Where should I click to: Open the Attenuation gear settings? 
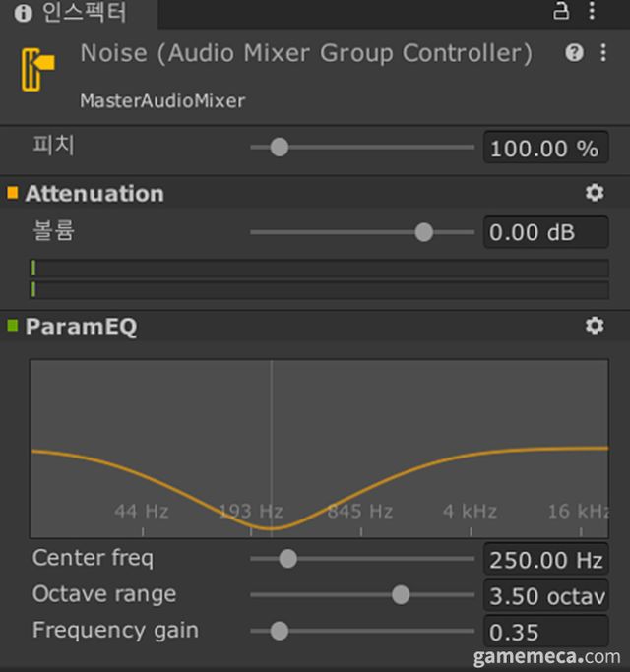point(595,193)
